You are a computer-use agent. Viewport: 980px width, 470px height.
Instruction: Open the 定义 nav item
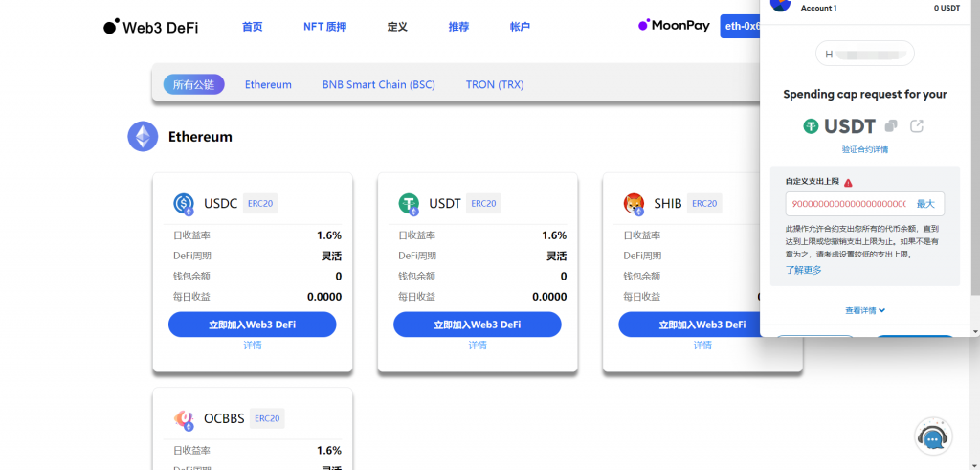[397, 27]
